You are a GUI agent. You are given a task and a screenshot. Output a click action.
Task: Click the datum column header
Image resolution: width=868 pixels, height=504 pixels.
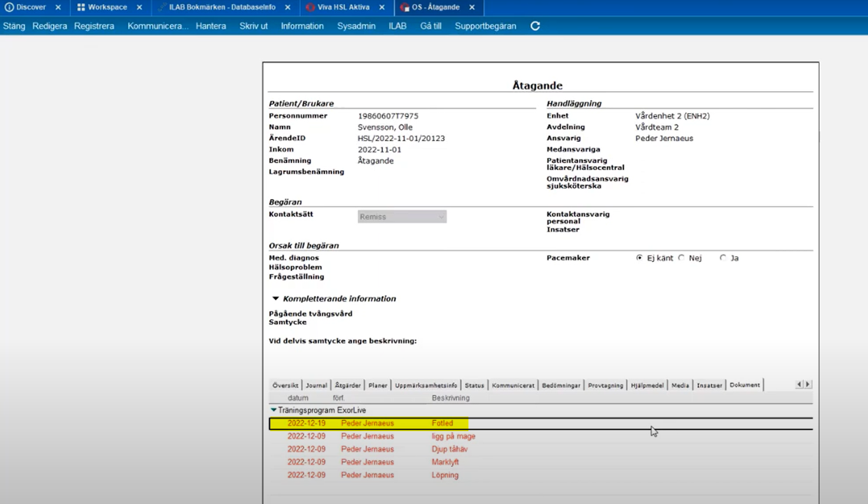coord(298,398)
